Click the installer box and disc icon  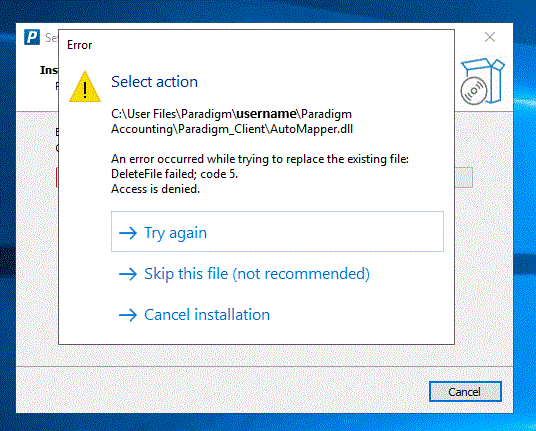tap(483, 81)
